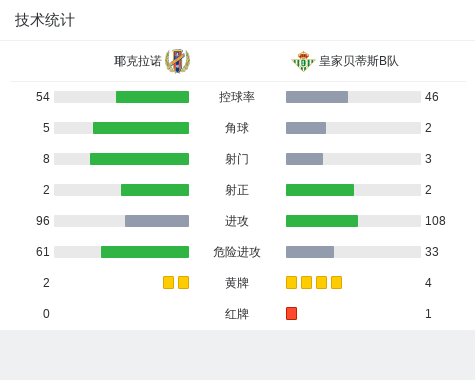
Task: Click 耶克拉诺's first yellow card icon
Action: 168,283
